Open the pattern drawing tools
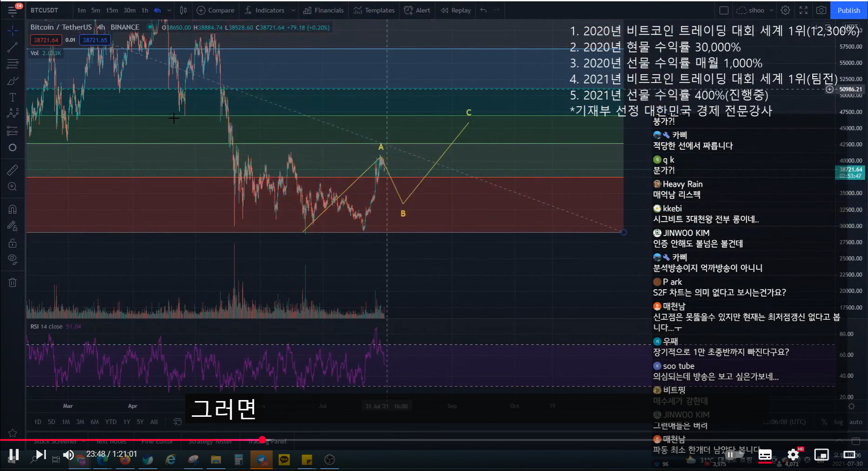This screenshot has height=471, width=868. 13,114
